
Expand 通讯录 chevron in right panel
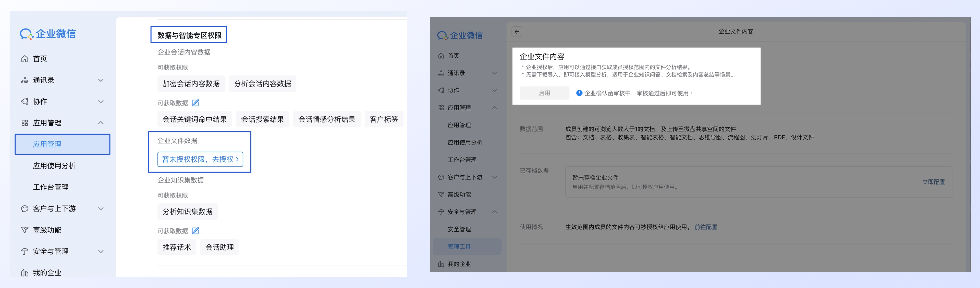(495, 73)
